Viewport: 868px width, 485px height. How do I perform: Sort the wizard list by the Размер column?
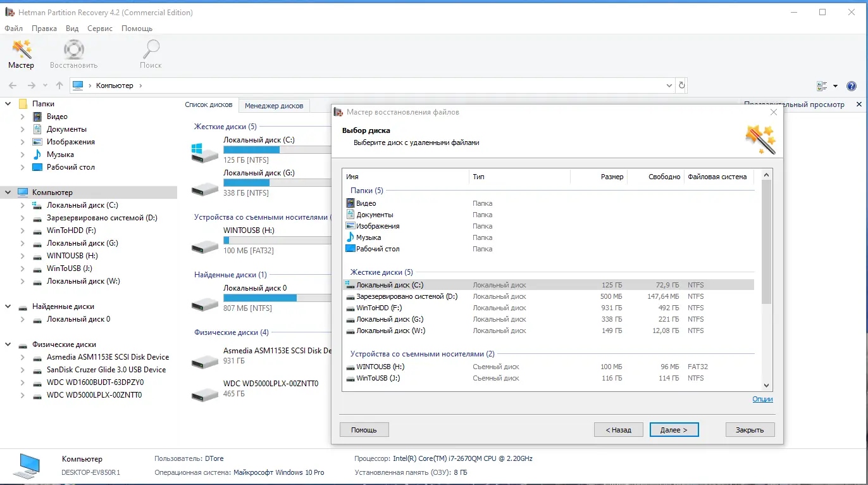[x=598, y=177]
